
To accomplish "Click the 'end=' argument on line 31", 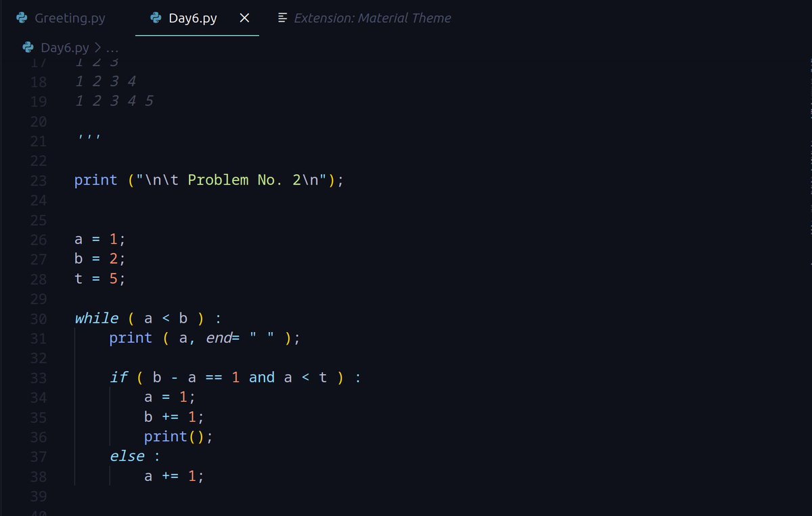I will tap(223, 338).
